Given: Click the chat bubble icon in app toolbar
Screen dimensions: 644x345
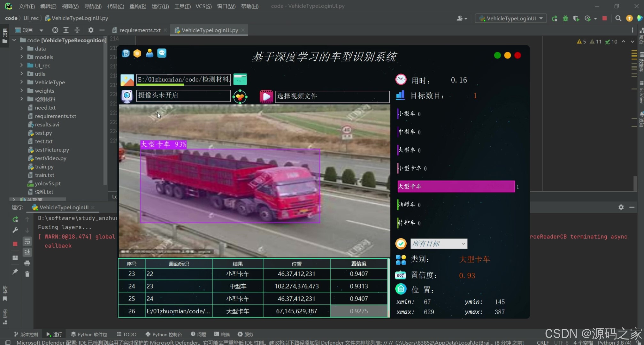Looking at the screenshot, I should [x=162, y=53].
